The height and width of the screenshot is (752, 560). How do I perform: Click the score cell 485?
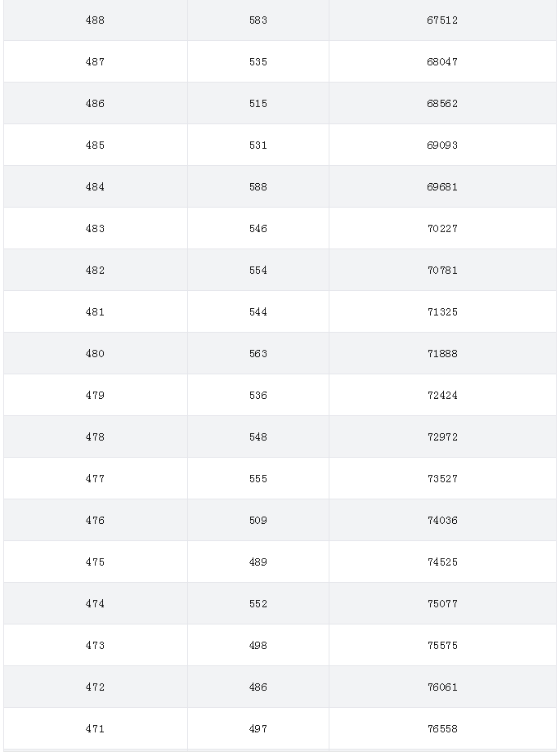point(95,145)
